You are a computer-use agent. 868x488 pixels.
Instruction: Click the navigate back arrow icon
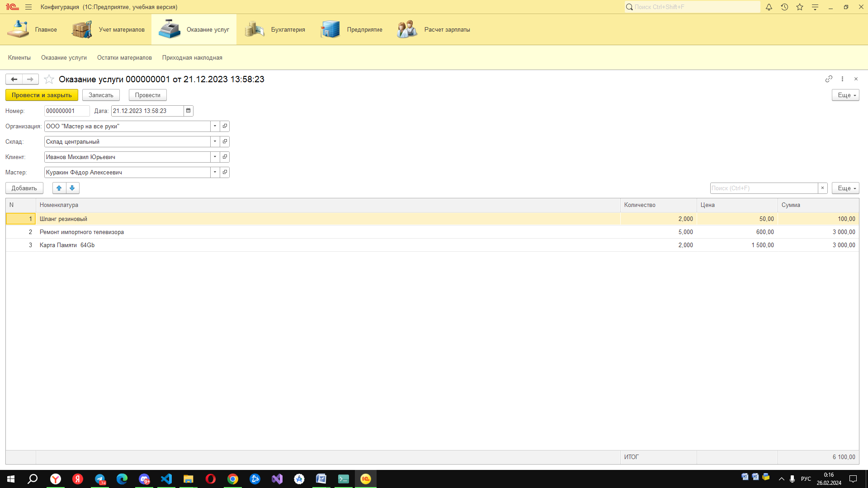pos(13,79)
